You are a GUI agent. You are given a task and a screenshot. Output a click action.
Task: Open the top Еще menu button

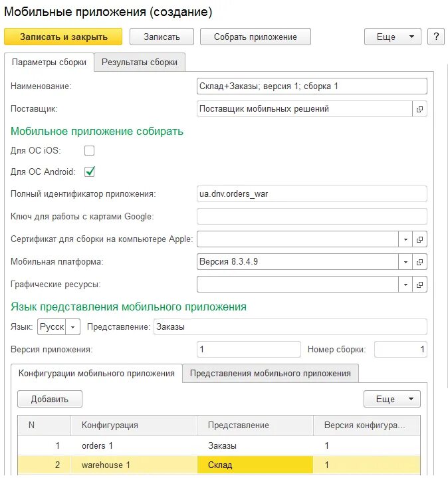click(x=393, y=37)
